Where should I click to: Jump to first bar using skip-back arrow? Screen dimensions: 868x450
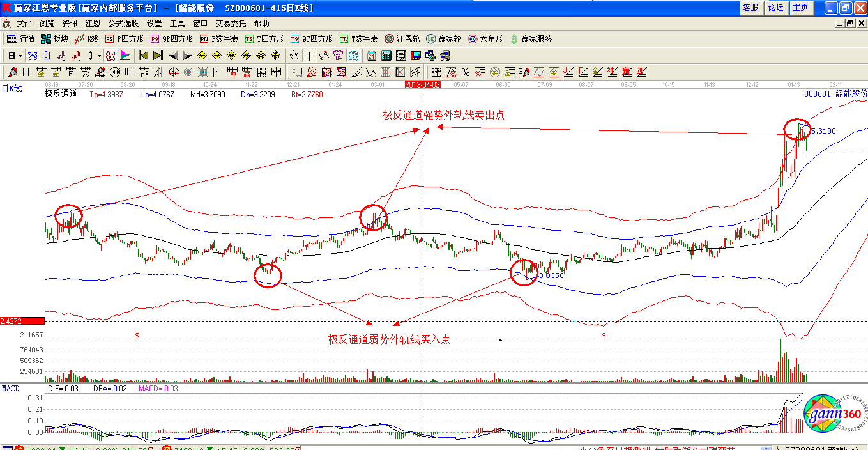tap(144, 56)
